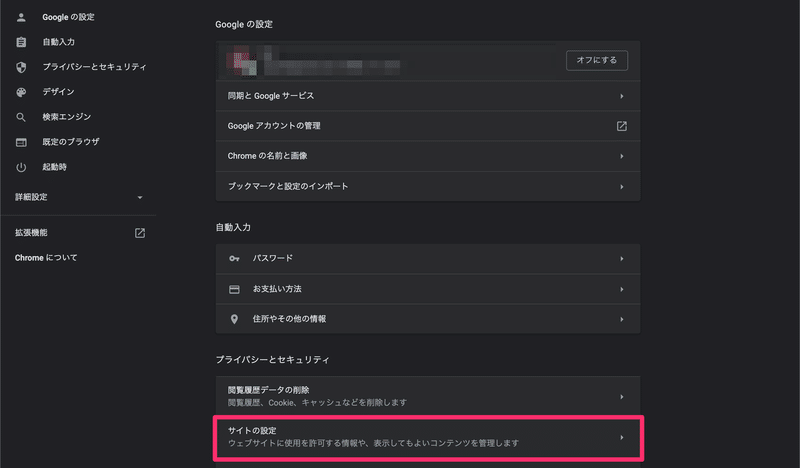Screen dimensions: 800x468
Task: Click the external link icon beside 拡張機能
Action: click(x=140, y=233)
